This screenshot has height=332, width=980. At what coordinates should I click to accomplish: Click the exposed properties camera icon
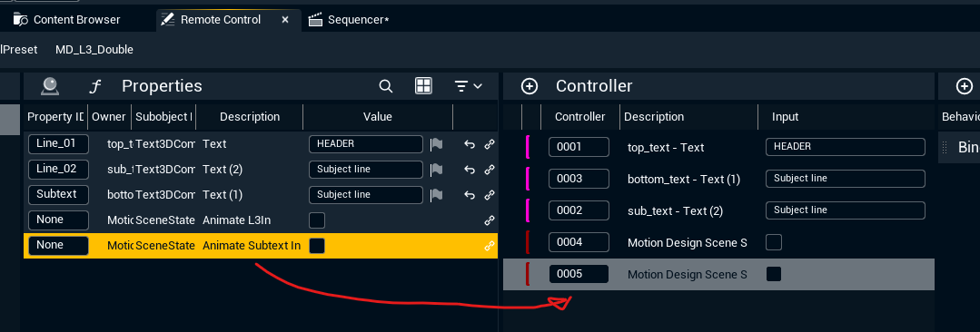click(x=50, y=86)
